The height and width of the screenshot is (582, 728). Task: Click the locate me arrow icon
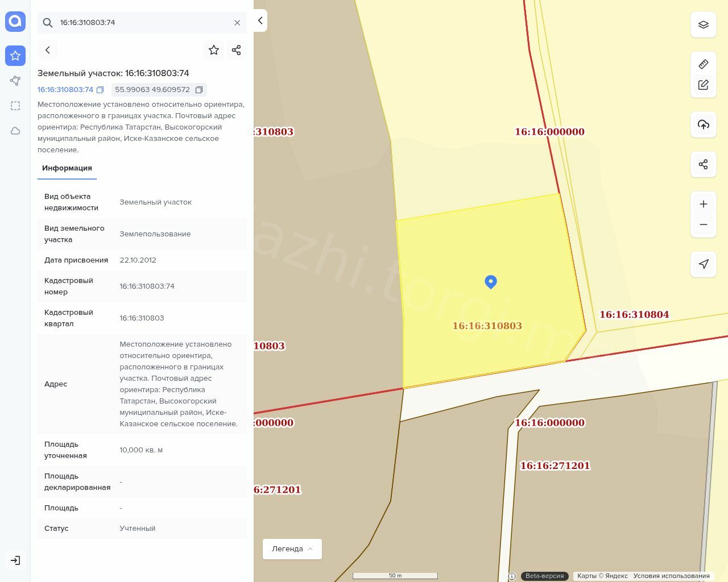point(703,264)
